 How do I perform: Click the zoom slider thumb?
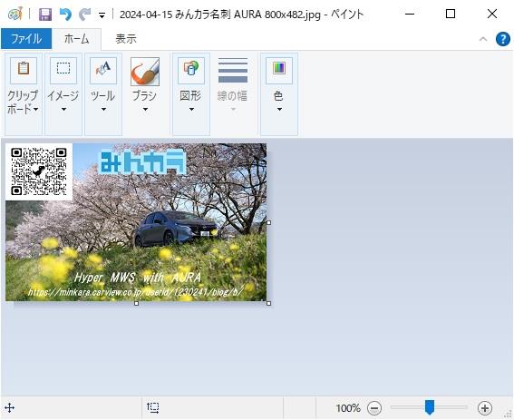430,407
